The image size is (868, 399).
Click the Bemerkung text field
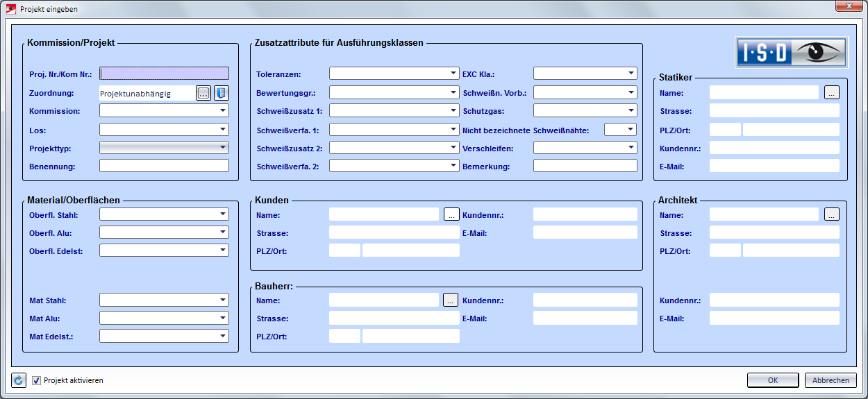click(x=585, y=167)
